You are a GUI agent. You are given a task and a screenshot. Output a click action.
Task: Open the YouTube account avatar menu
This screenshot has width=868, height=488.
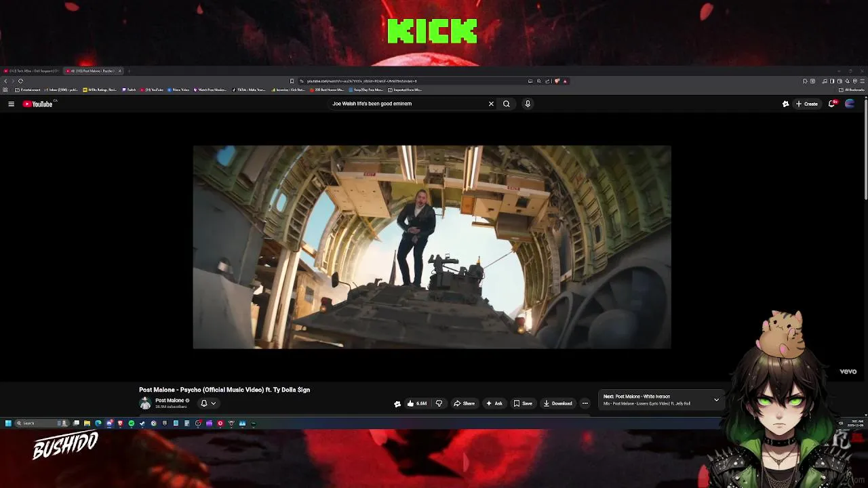click(x=850, y=104)
